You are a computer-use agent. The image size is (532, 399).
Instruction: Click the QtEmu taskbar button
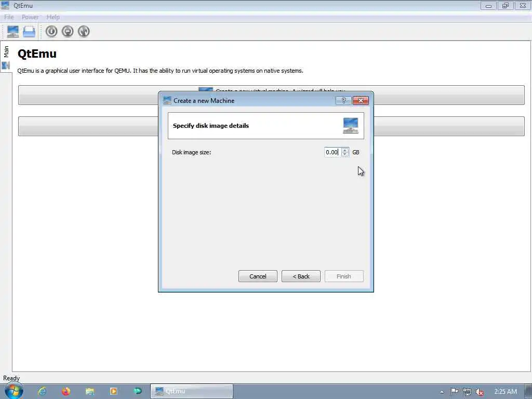192,391
